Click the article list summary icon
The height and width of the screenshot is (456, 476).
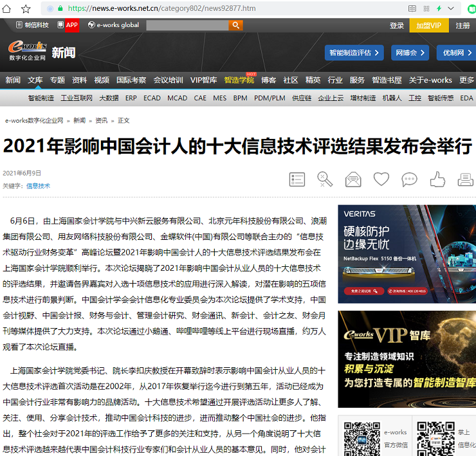pyautogui.click(x=297, y=179)
